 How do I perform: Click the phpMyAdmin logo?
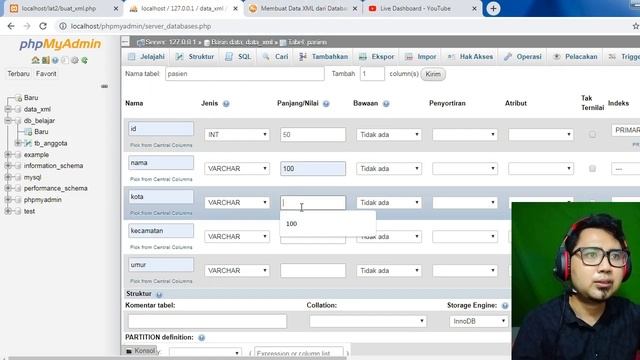[x=60, y=44]
